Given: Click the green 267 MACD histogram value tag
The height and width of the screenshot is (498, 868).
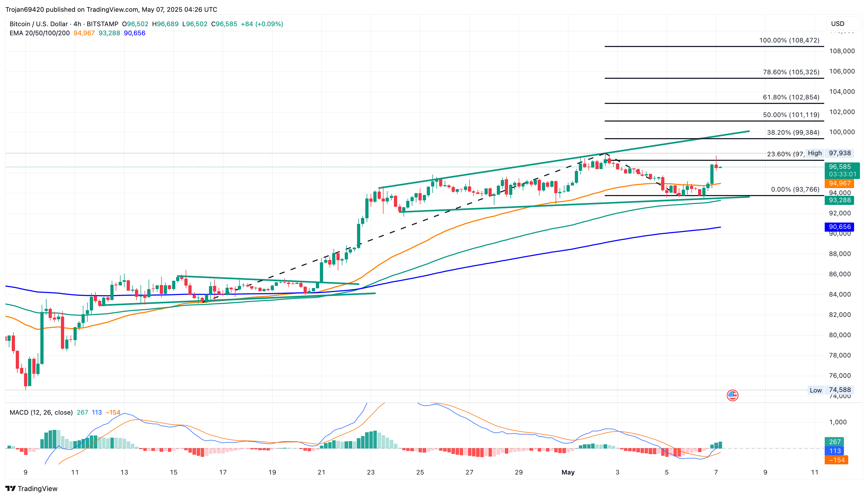Looking at the screenshot, I should click(835, 442).
